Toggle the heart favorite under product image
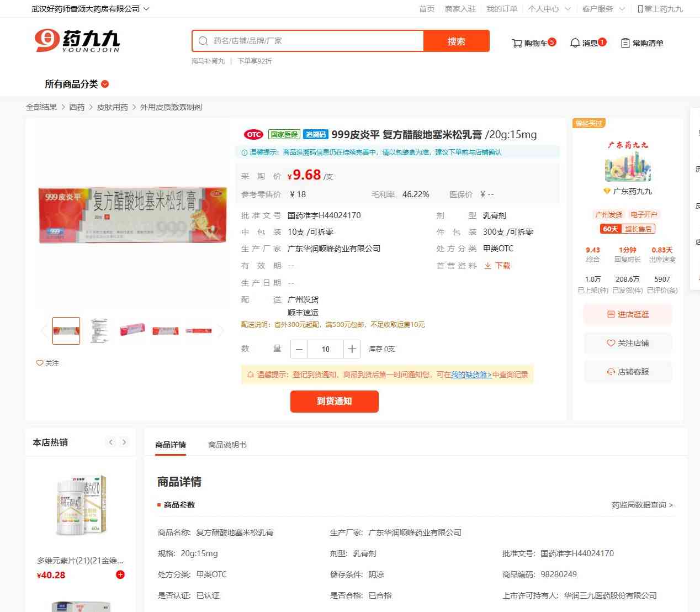Image resolution: width=700 pixels, height=612 pixels. click(x=39, y=363)
